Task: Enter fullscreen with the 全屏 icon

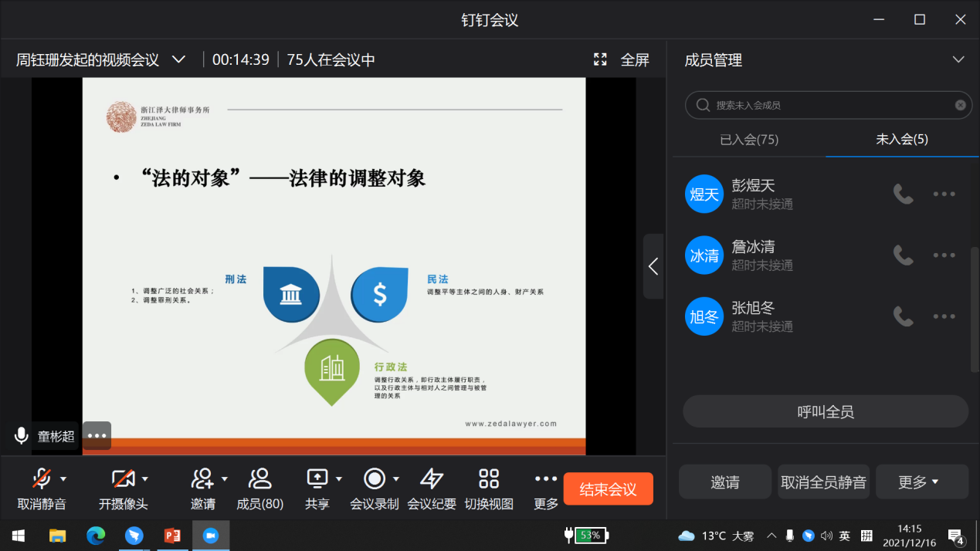Action: [x=600, y=59]
